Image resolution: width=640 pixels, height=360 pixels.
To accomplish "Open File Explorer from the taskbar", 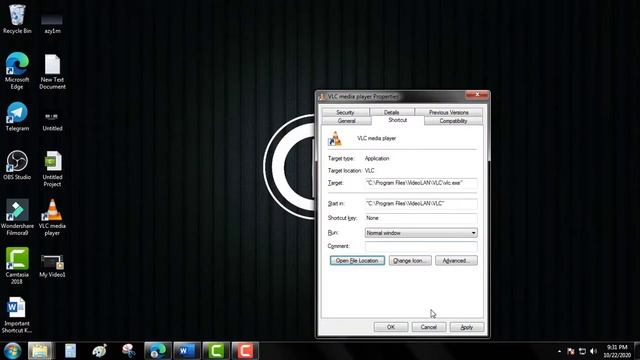I will click(x=40, y=351).
